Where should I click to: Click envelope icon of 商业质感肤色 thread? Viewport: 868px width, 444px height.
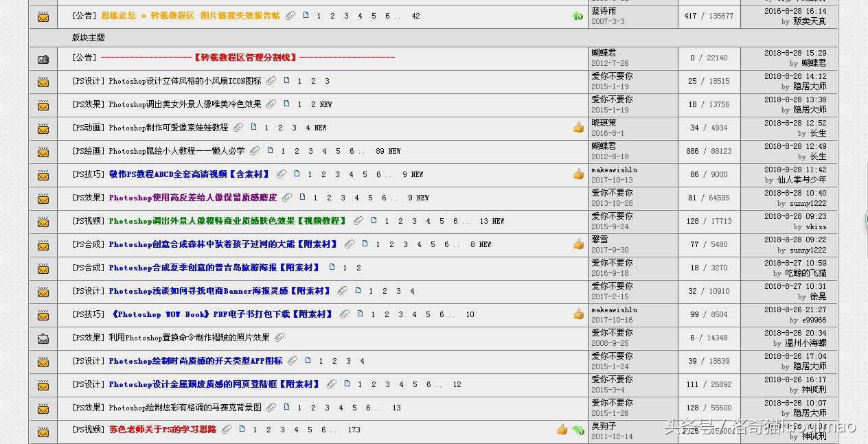click(x=43, y=222)
